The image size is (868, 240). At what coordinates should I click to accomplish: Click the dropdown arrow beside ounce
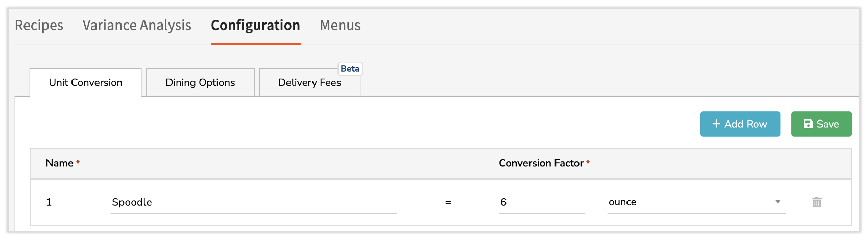[778, 202]
